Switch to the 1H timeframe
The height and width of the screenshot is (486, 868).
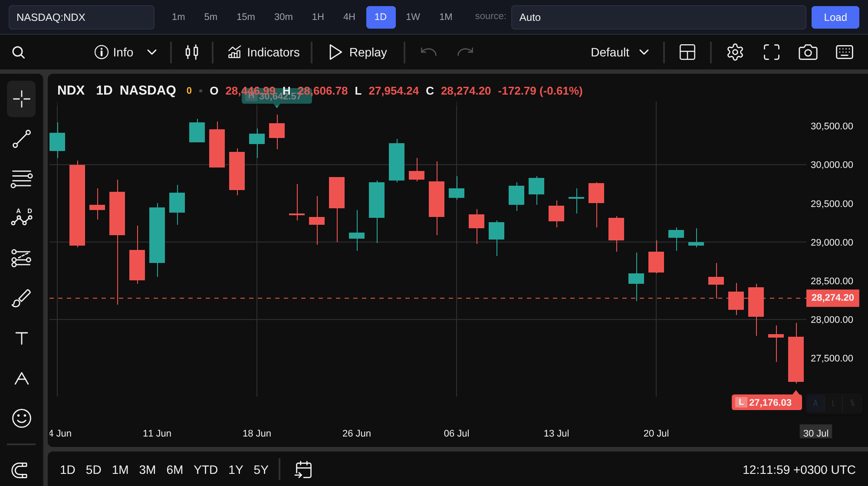318,17
